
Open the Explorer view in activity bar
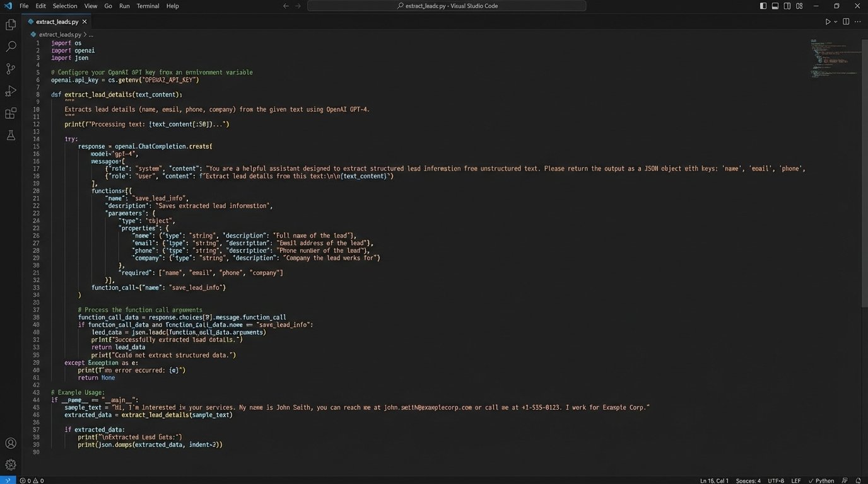click(11, 25)
